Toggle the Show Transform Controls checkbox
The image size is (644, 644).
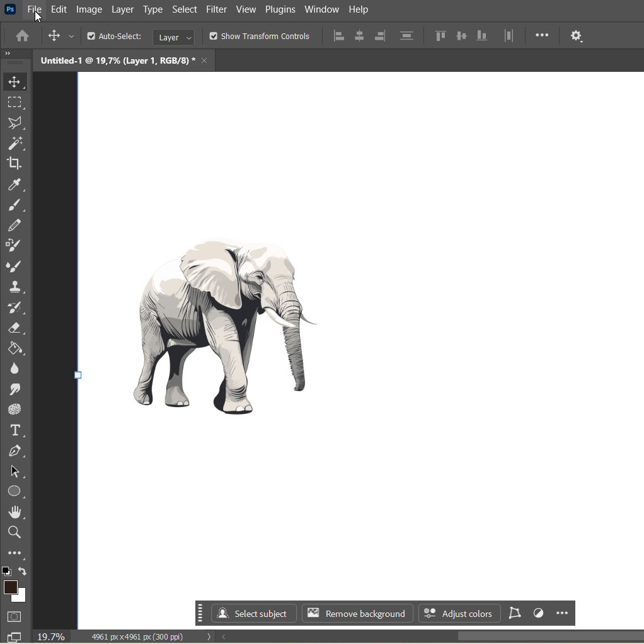tap(214, 37)
